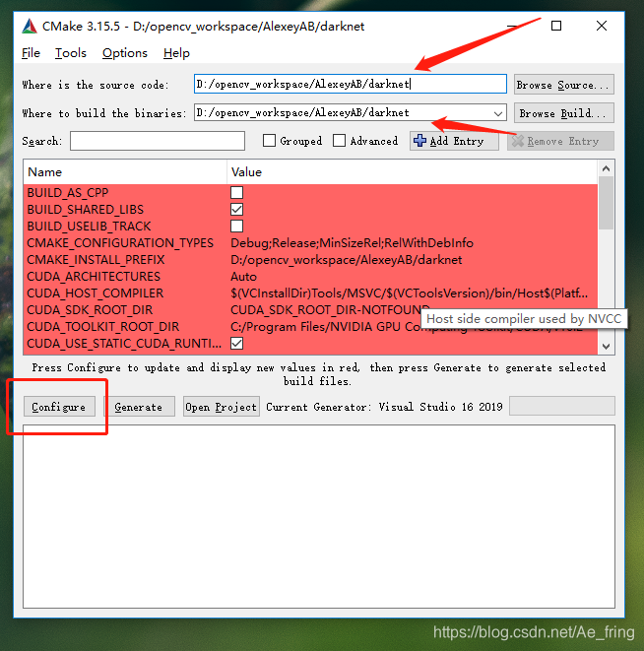644x651 pixels.
Task: Select the BUILD_SHARED_LIBS row name
Action: 85,209
